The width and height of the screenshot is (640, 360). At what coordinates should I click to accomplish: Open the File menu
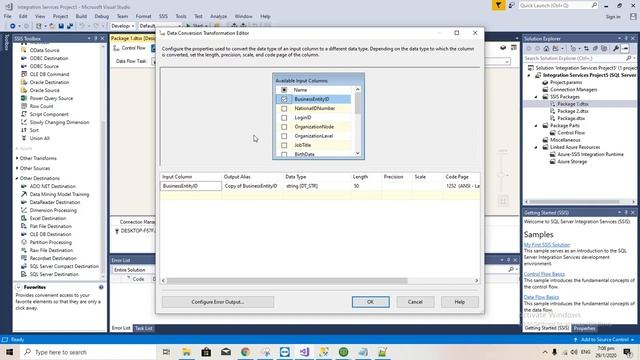[7, 16]
